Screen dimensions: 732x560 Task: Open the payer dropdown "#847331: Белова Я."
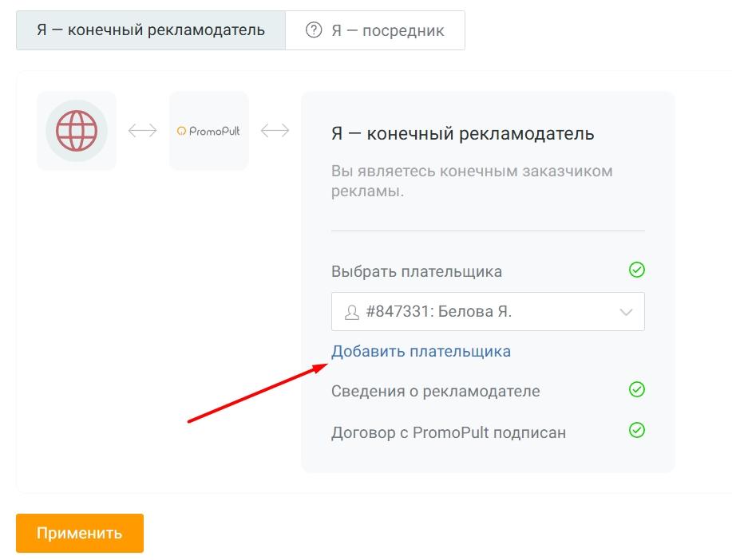pyautogui.click(x=479, y=312)
